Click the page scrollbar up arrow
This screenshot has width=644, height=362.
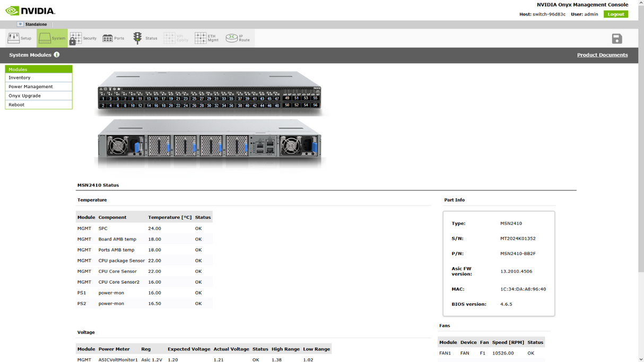tap(641, 3)
